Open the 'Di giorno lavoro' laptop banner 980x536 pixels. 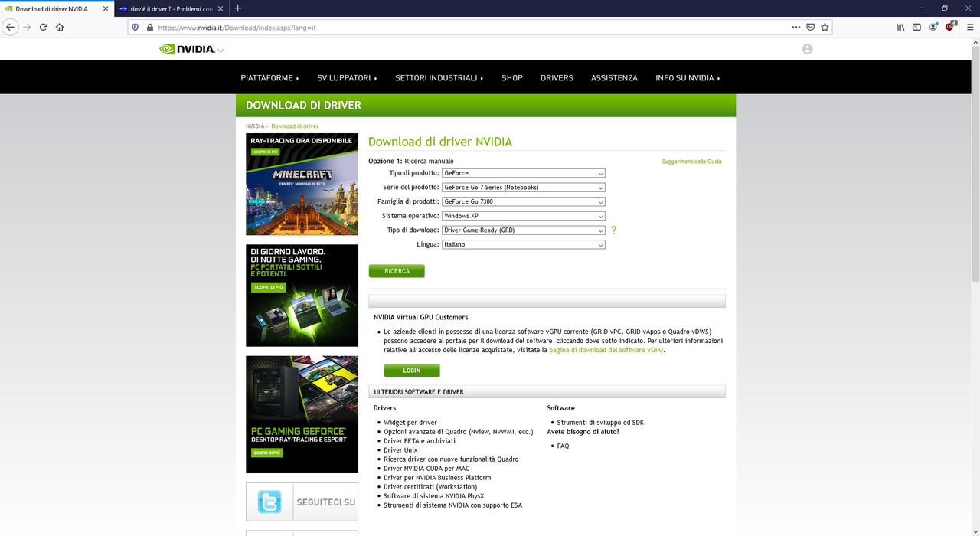pos(302,296)
